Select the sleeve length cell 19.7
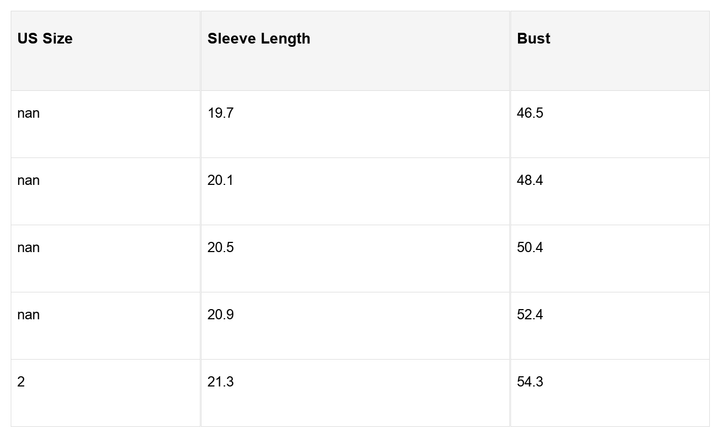 220,114
